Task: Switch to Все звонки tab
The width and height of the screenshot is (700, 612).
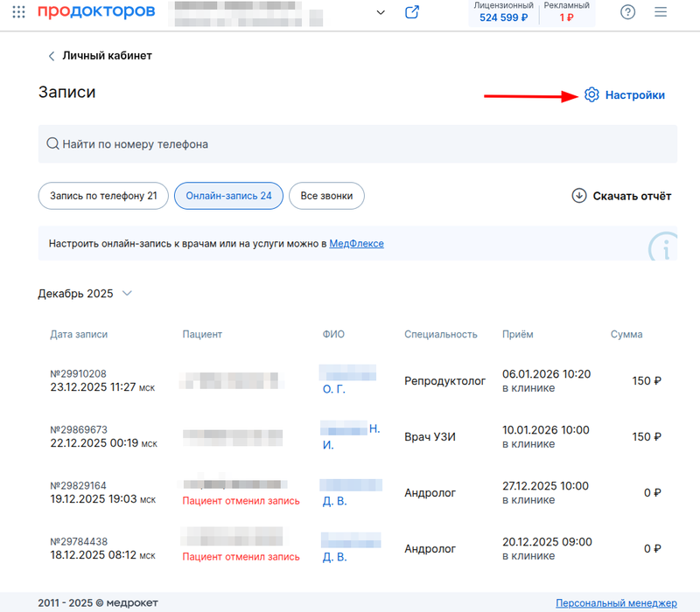Action: pos(326,196)
